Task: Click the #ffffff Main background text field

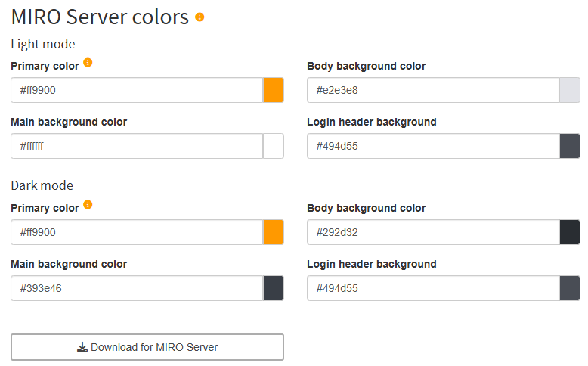Action: pyautogui.click(x=136, y=146)
